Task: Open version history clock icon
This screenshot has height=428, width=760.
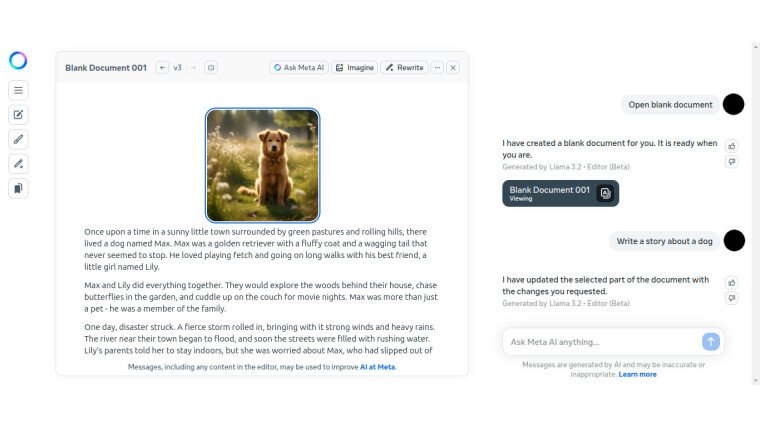Action: tap(211, 68)
